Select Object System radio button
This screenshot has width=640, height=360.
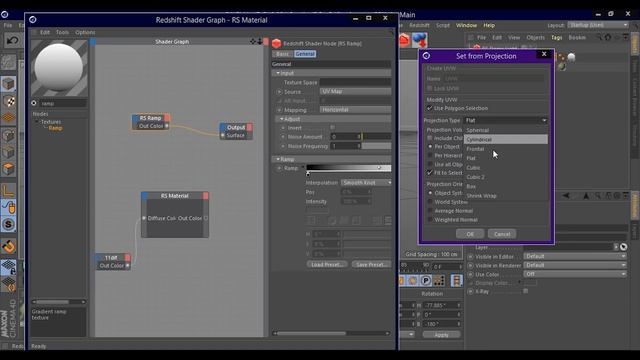point(430,193)
